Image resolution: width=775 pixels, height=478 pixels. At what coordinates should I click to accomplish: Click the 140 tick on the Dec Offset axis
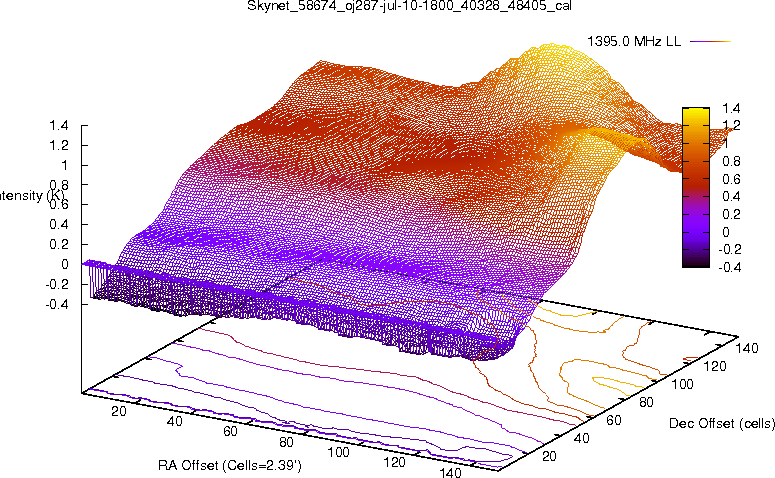click(x=747, y=348)
